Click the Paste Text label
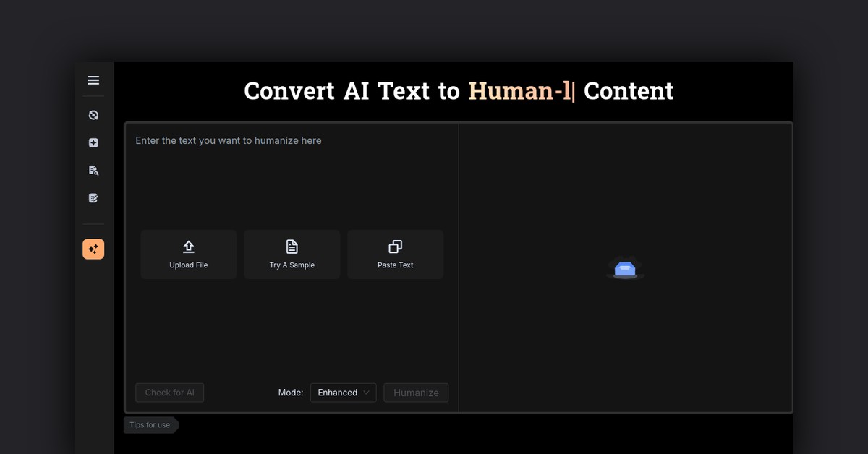The height and width of the screenshot is (454, 868). (x=396, y=265)
